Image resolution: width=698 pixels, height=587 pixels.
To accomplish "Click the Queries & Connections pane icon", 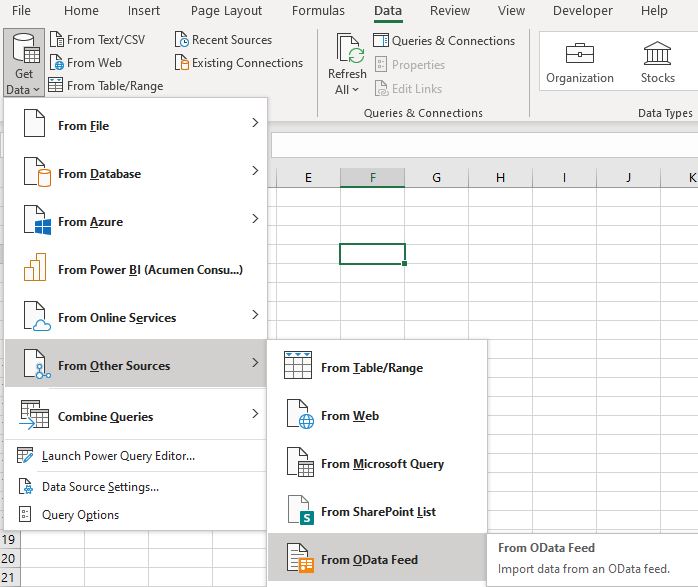I will [x=381, y=40].
